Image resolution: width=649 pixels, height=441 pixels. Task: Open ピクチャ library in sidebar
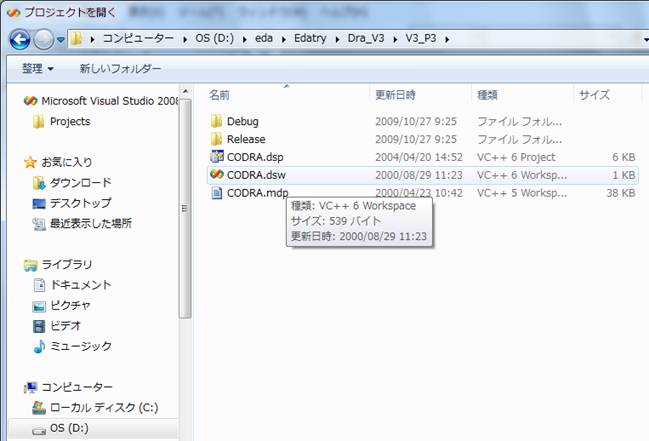70,305
